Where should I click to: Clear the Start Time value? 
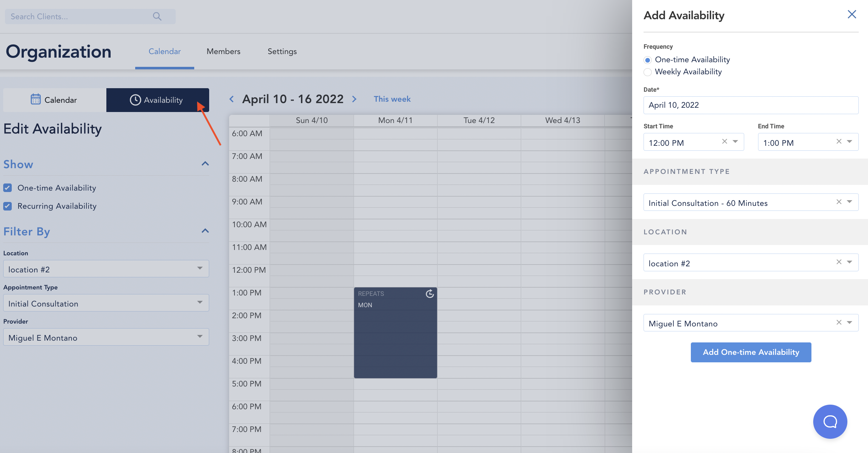click(x=724, y=142)
